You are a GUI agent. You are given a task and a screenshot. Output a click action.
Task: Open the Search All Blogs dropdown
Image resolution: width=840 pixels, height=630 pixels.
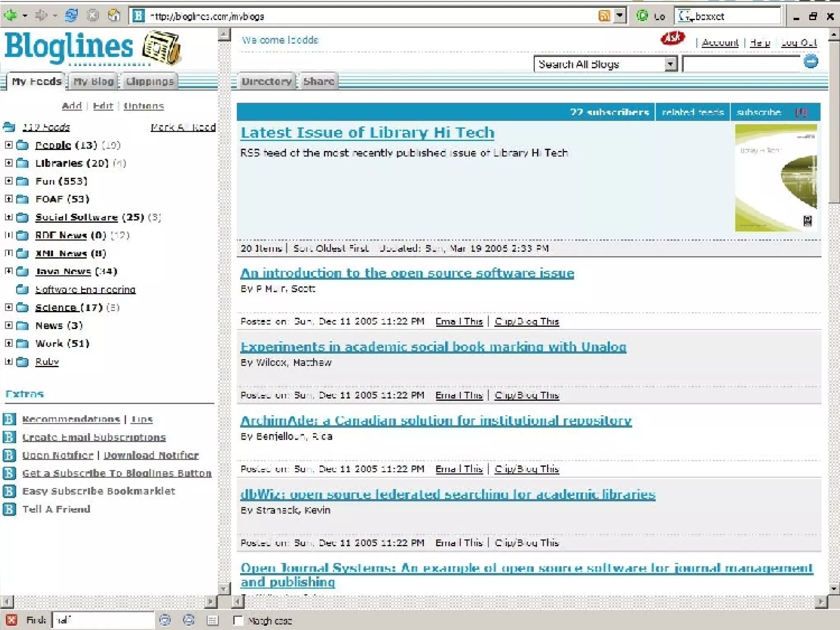coord(670,64)
